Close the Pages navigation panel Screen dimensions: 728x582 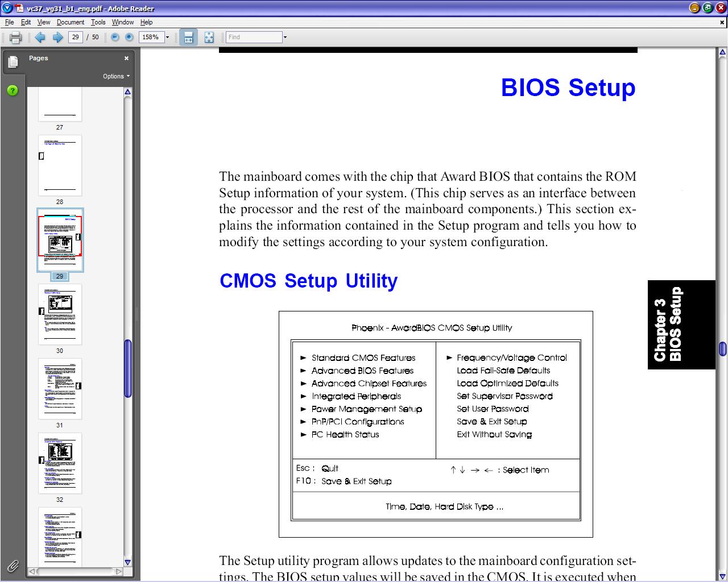pyautogui.click(x=126, y=58)
